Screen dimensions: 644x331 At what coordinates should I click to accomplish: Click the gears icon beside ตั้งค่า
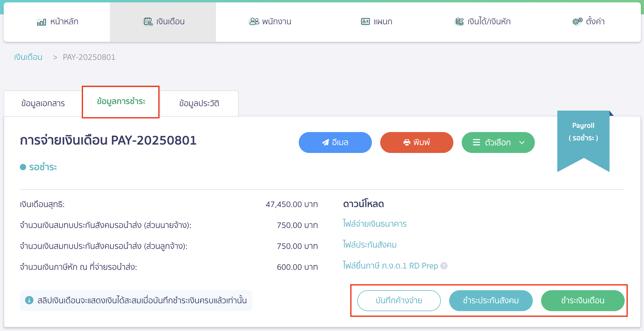(x=577, y=21)
